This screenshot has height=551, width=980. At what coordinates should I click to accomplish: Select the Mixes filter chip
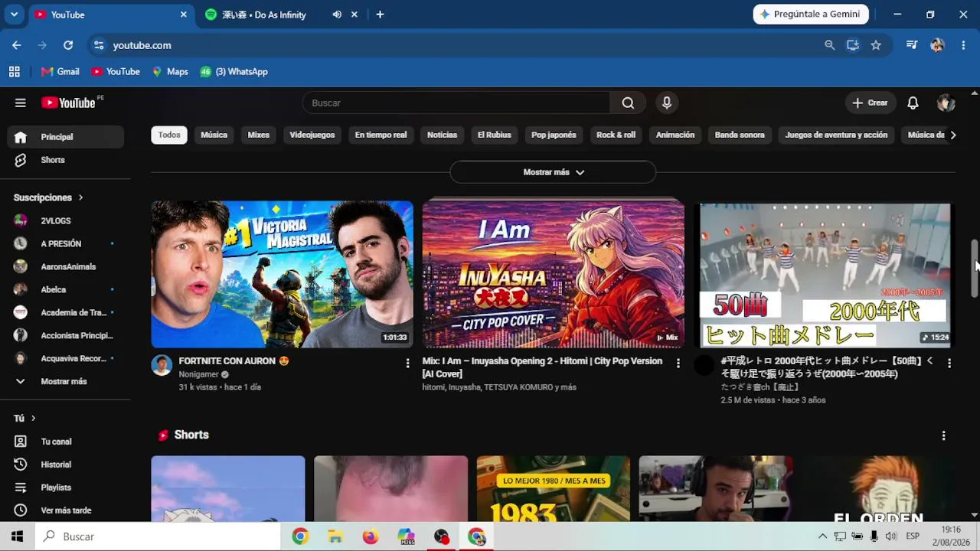[259, 135]
